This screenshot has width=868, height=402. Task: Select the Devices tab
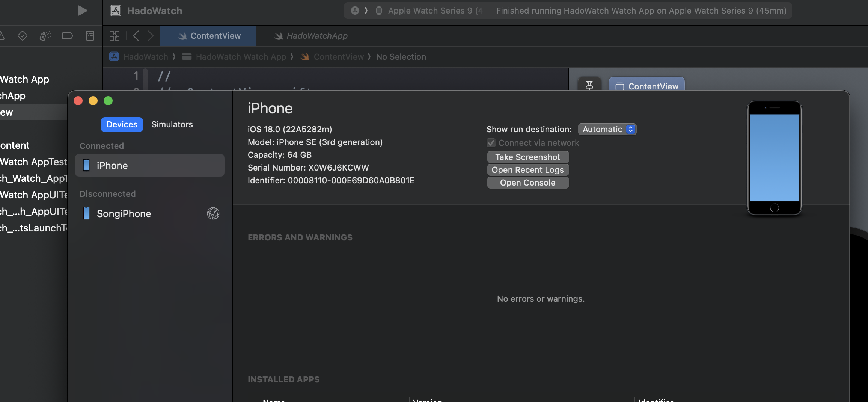(122, 124)
